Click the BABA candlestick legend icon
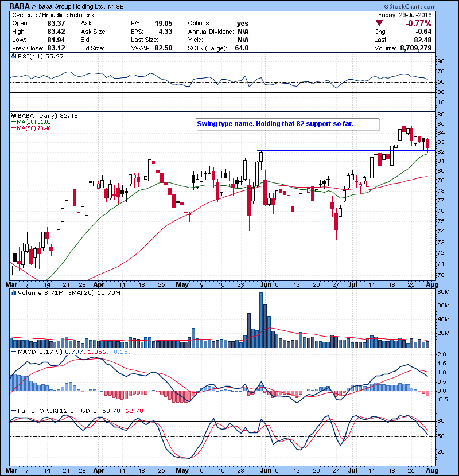Image resolution: width=459 pixels, height=476 pixels. 13,115
